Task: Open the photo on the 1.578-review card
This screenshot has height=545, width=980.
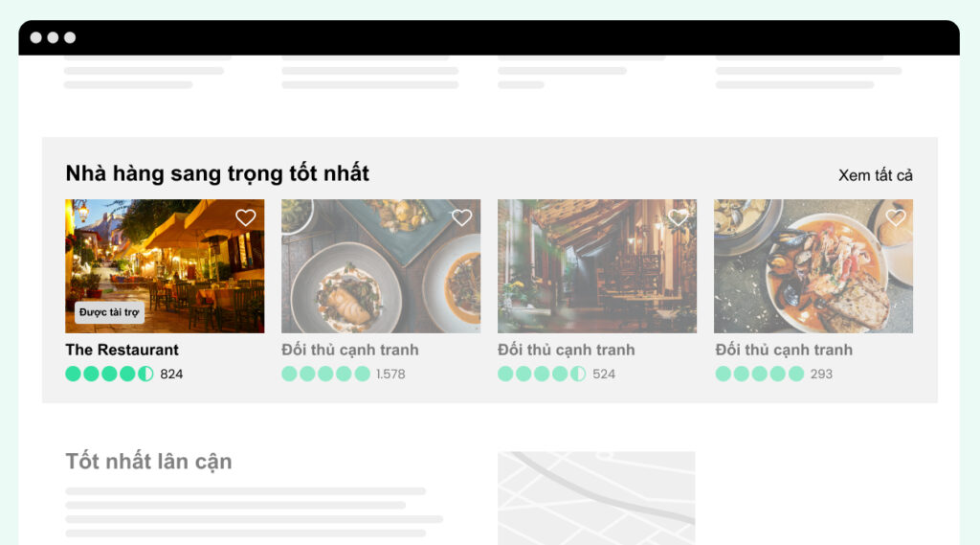Action: tap(381, 266)
